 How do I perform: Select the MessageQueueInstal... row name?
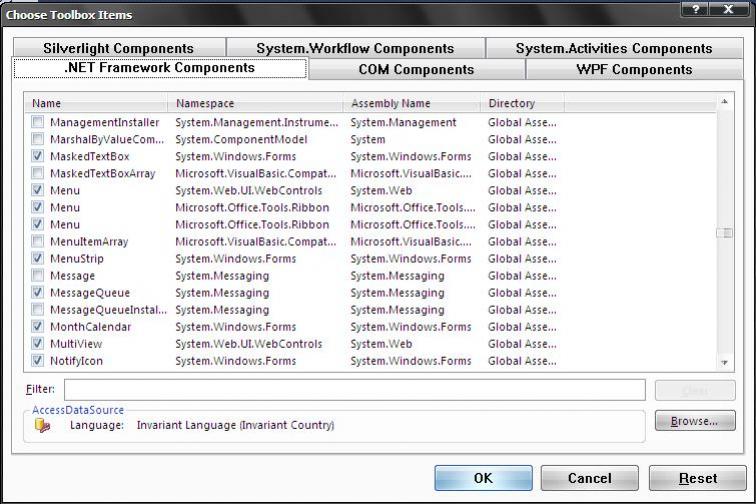108,310
